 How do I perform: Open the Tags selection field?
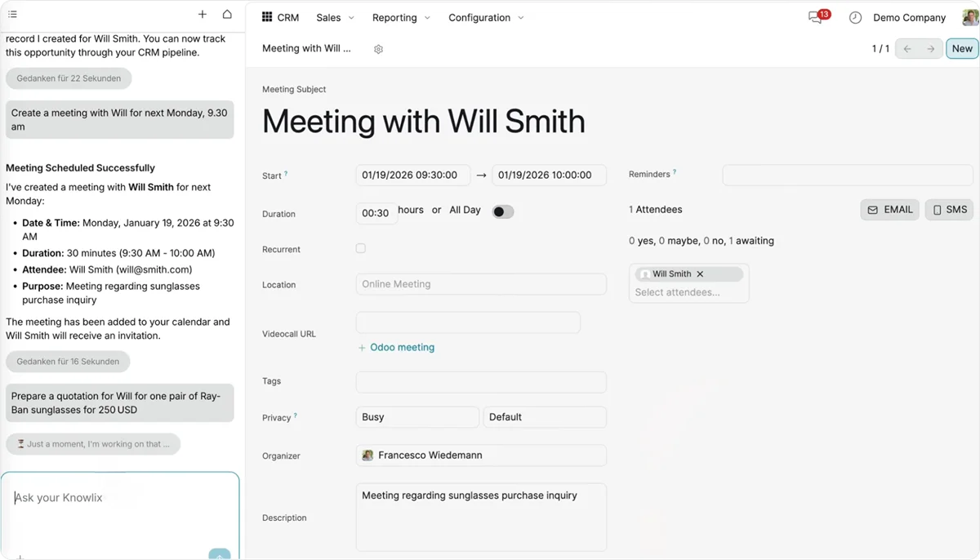point(481,382)
